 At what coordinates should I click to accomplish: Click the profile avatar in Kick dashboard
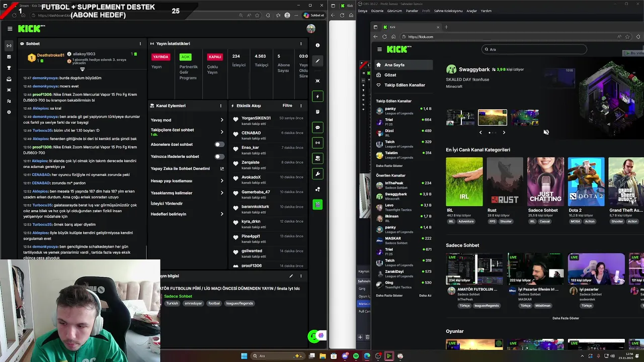[x=311, y=29]
